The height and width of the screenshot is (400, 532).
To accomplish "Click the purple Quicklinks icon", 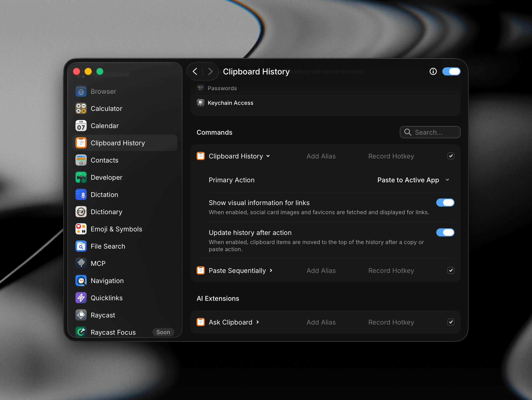I will pyautogui.click(x=81, y=298).
